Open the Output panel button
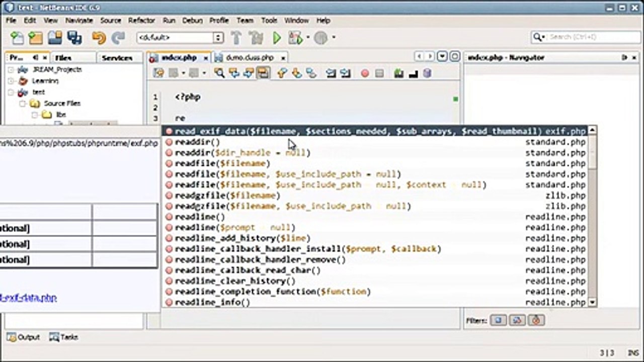The height and width of the screenshot is (362, 644). click(x=23, y=337)
